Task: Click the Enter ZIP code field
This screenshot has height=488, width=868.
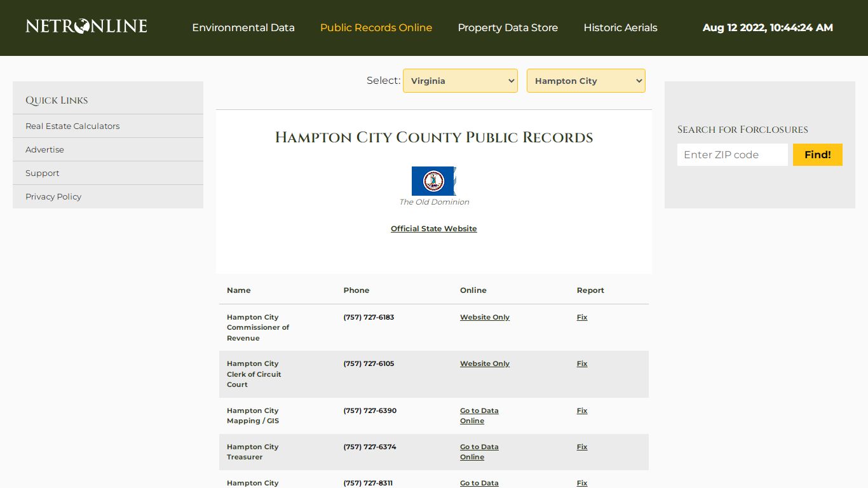Action: 733,154
